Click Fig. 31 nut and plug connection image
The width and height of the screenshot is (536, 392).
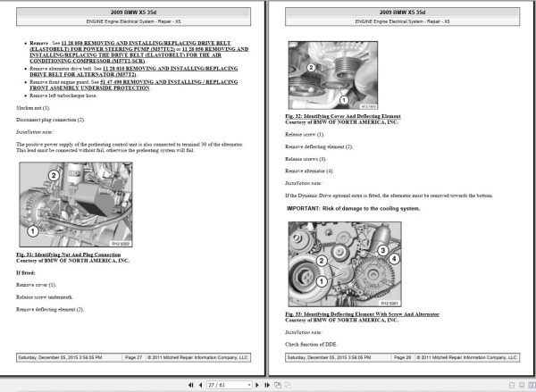point(76,204)
